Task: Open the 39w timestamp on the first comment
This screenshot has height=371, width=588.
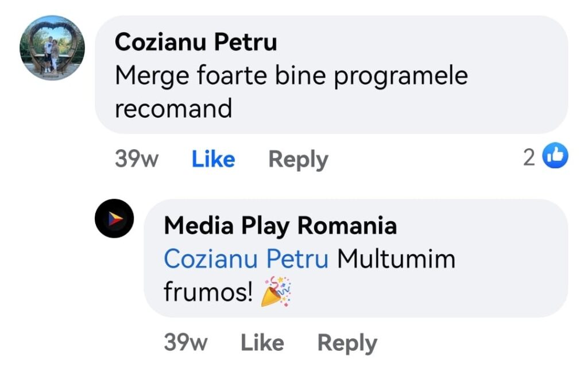Action: point(137,159)
